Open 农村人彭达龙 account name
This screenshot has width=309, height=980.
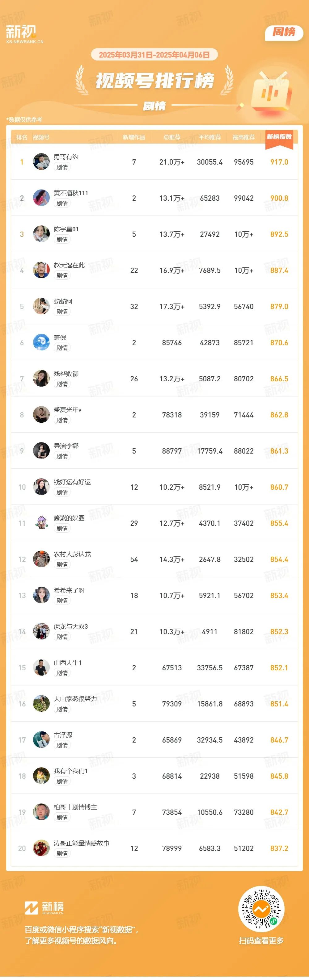72,554
